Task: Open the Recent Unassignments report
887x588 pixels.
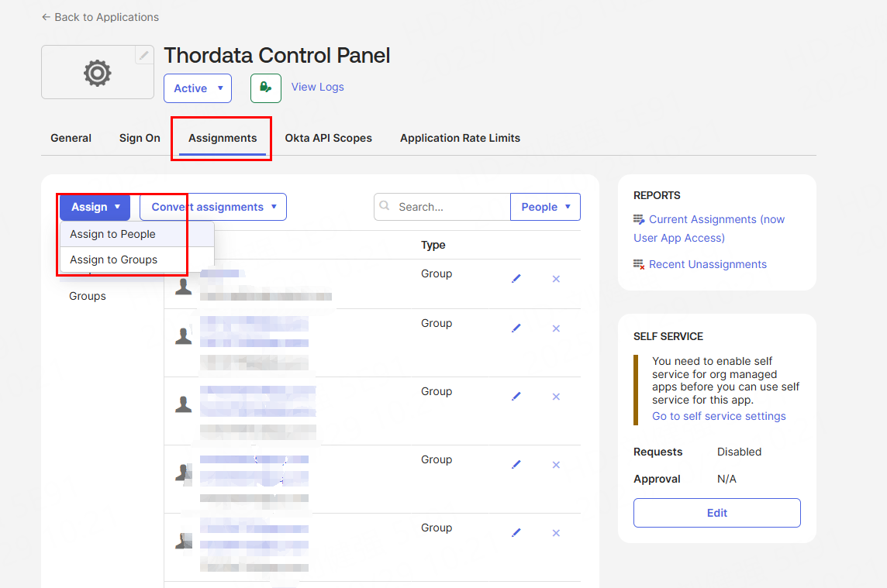Action: 707,264
